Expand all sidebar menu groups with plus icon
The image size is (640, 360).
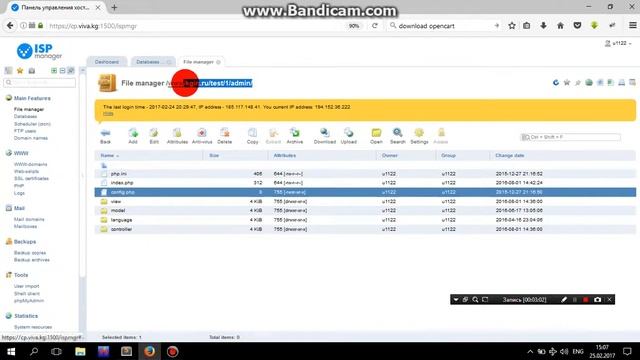(x=54, y=71)
